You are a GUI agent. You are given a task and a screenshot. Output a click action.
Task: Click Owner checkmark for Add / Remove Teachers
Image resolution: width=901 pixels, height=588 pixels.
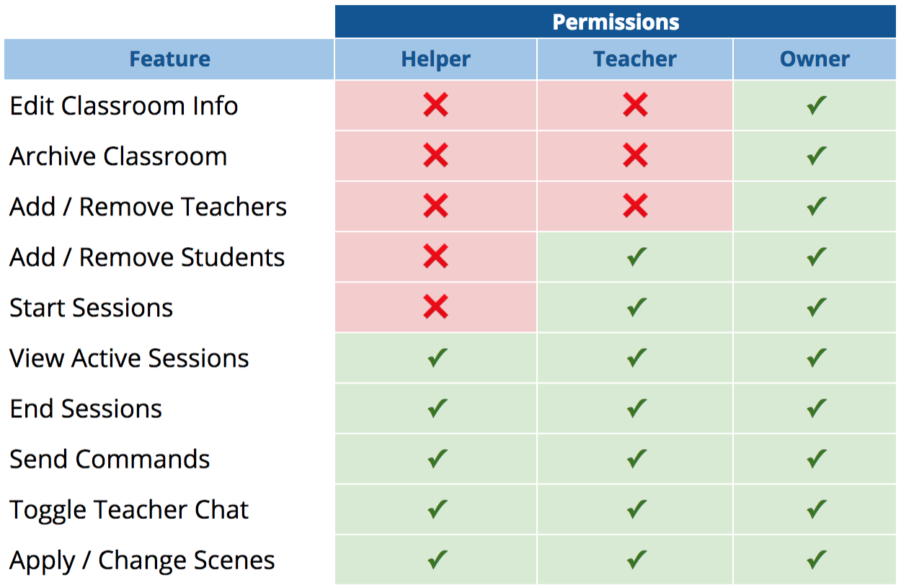[816, 207]
